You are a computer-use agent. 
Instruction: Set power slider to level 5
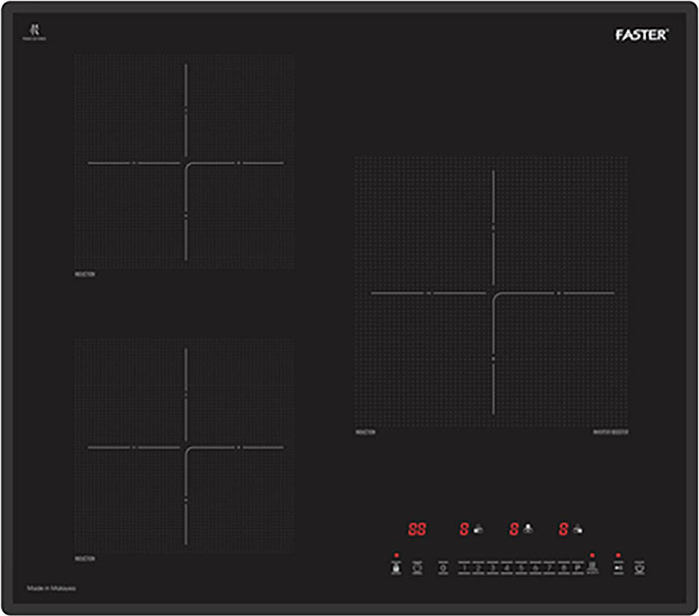coord(521,567)
